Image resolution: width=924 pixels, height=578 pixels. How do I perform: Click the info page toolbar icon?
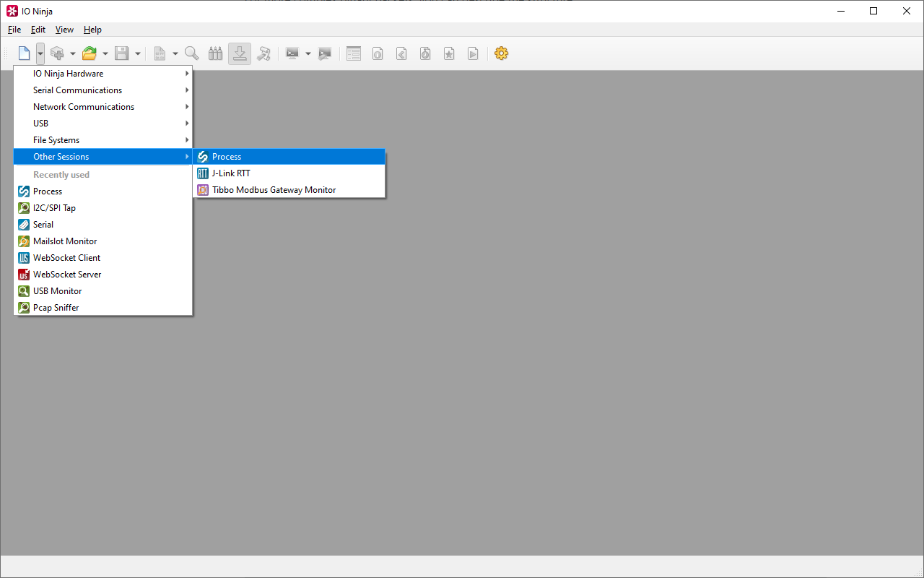[x=378, y=53]
